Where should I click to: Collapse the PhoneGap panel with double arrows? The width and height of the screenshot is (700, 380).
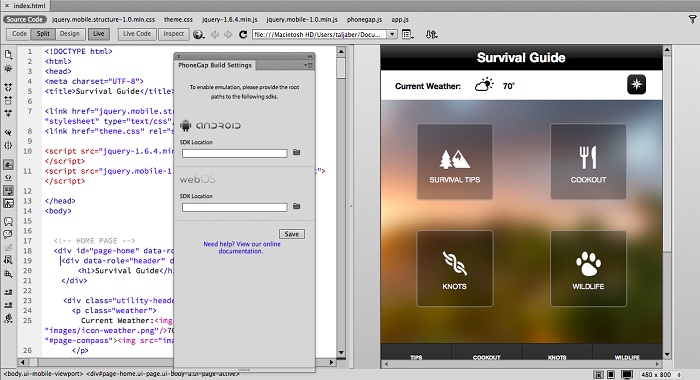[x=310, y=56]
